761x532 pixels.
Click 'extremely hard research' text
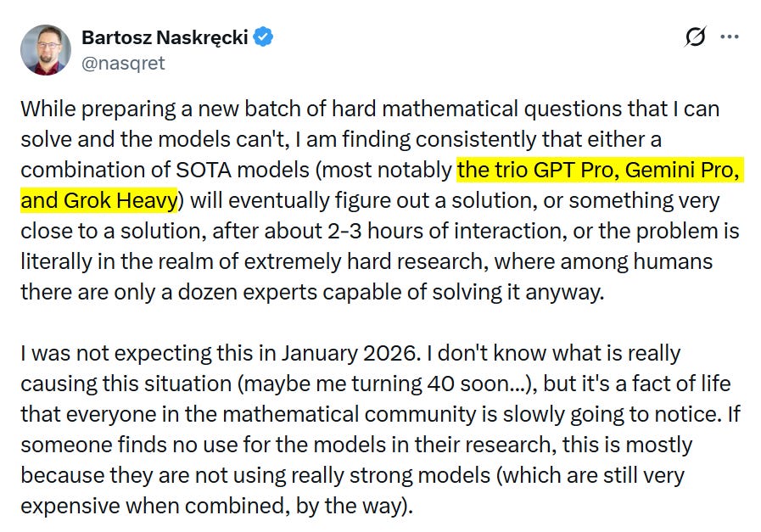363,261
